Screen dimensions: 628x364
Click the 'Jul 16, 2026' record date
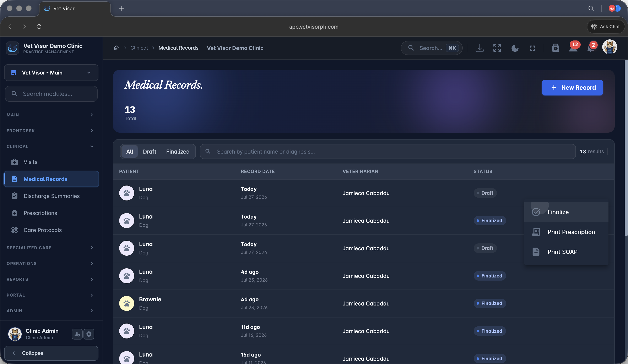coord(254,335)
